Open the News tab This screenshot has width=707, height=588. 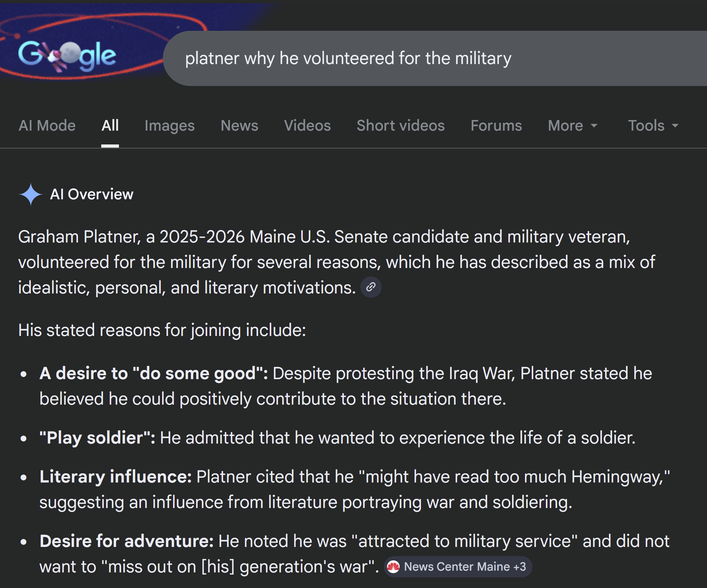[239, 126]
